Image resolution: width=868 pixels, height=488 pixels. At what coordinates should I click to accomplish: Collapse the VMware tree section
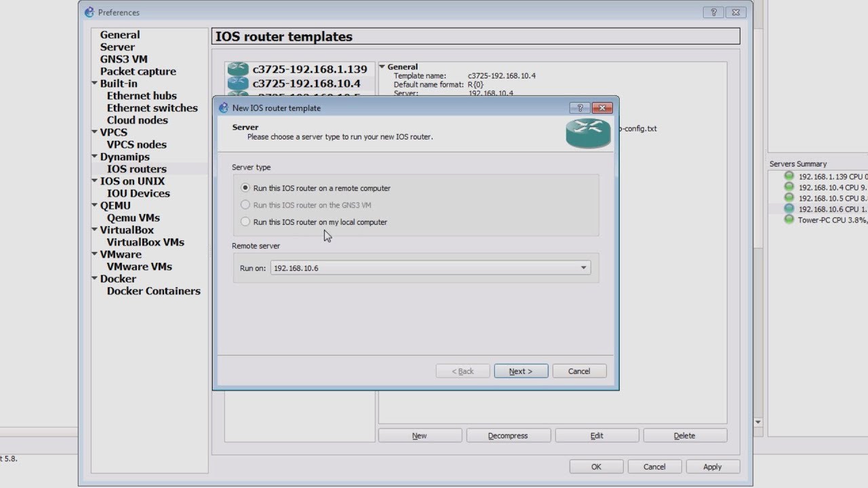tap(94, 254)
